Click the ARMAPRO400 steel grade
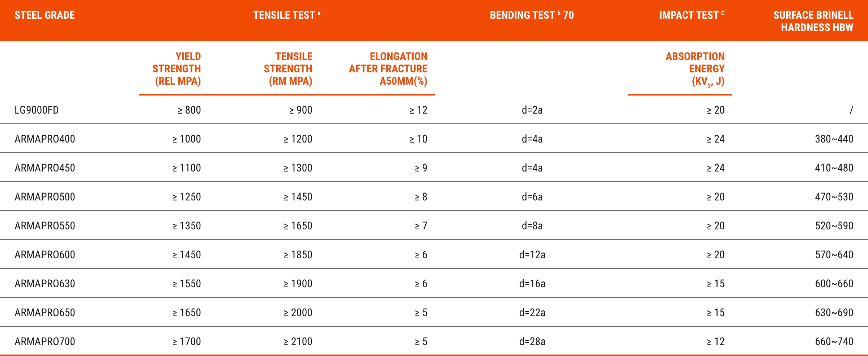Viewport: 868px width, 356px height. coord(45,139)
